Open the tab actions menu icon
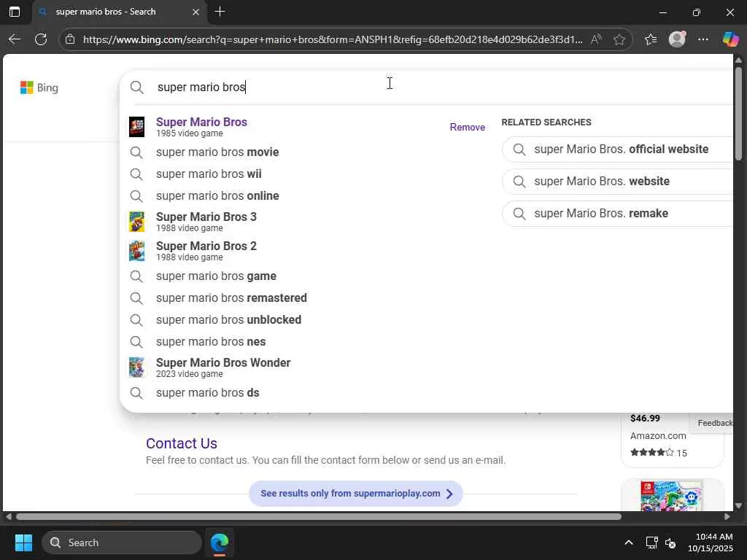The height and width of the screenshot is (560, 747). tap(15, 12)
